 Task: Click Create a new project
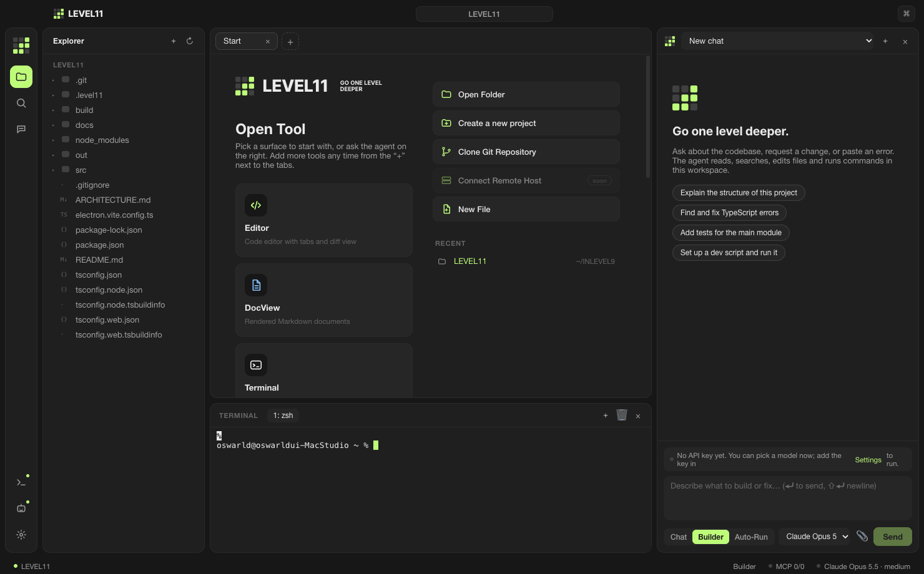point(526,123)
